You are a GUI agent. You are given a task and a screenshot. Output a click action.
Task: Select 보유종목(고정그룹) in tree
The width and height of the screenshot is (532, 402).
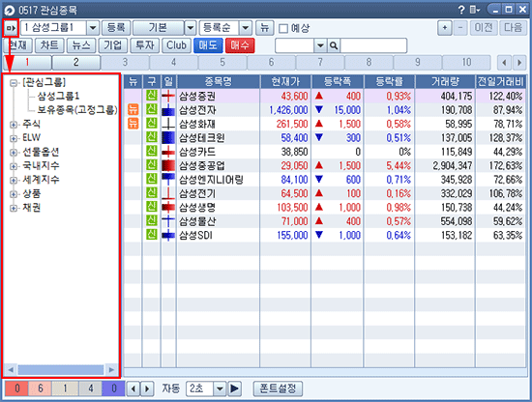[x=77, y=110]
